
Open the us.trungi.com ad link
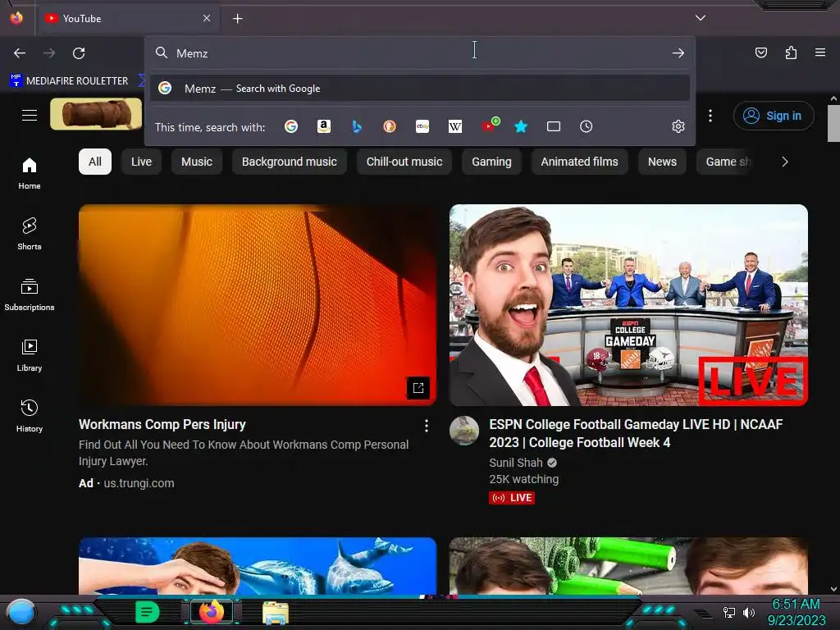point(139,483)
